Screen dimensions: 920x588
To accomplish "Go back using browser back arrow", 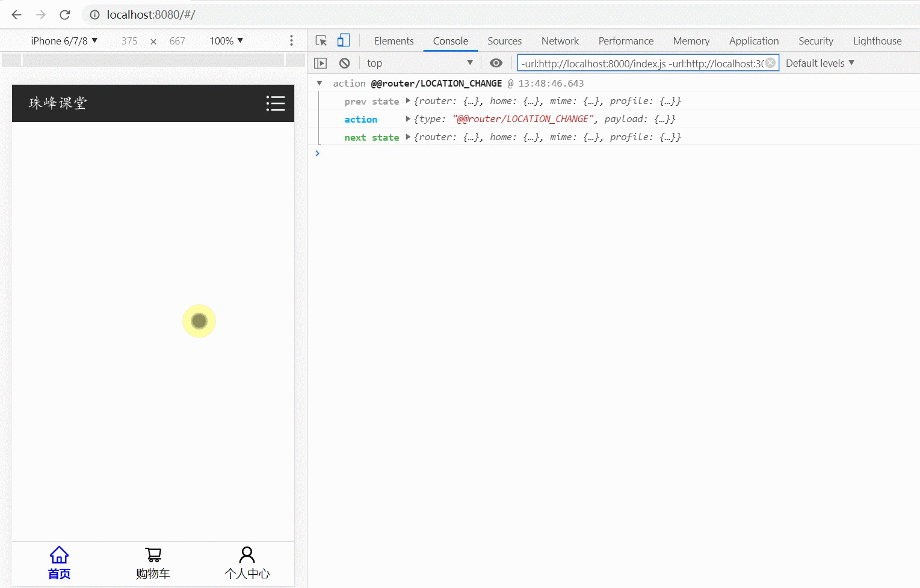I will [17, 14].
